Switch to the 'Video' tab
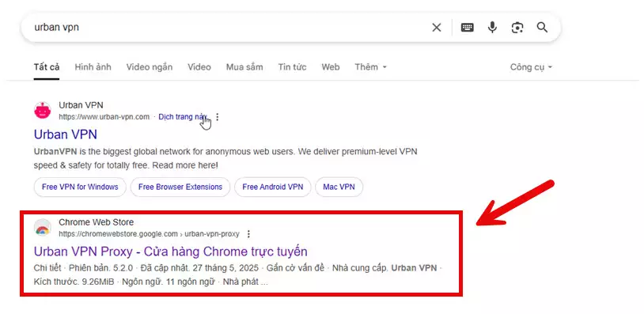 pos(199,67)
